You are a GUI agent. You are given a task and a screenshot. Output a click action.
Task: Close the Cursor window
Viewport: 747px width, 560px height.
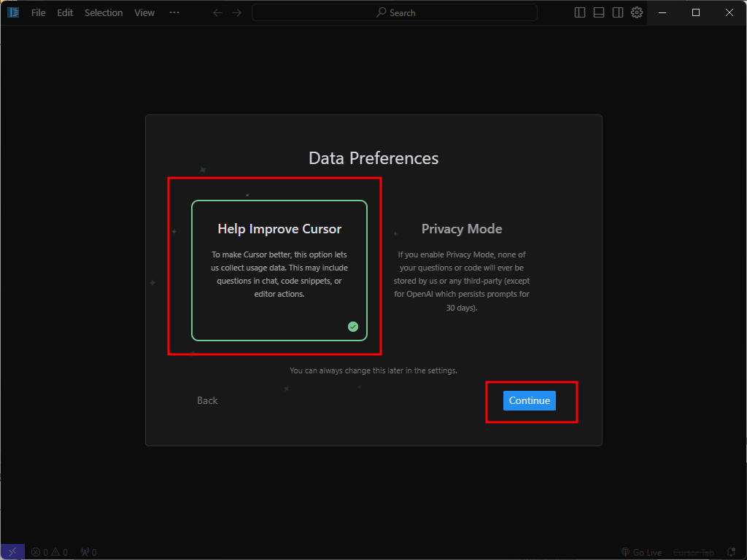point(729,13)
